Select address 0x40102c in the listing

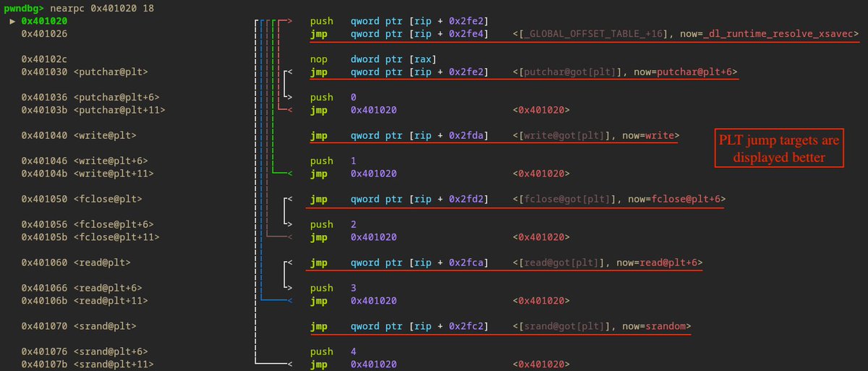(44, 59)
